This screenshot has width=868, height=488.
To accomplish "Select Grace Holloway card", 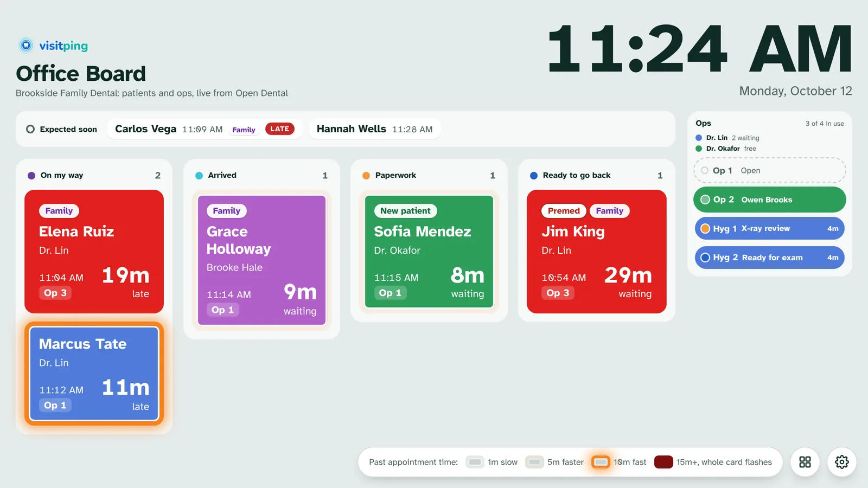I will click(261, 260).
